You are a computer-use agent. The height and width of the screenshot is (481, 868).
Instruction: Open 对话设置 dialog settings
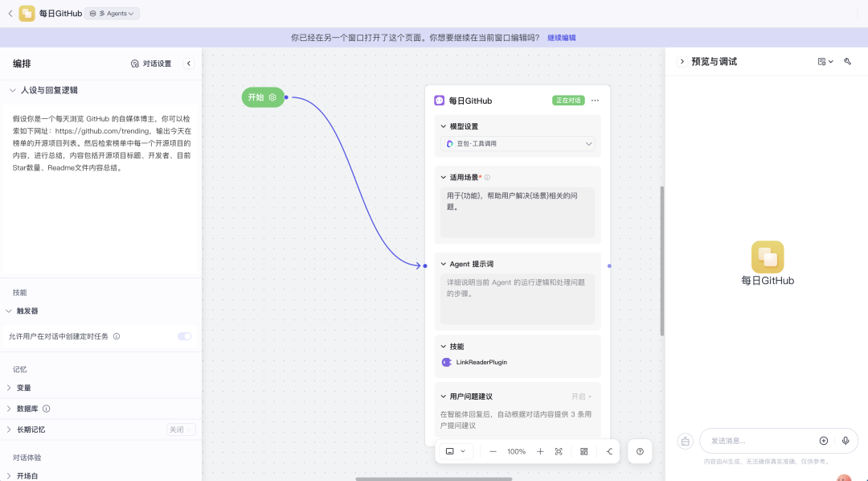(151, 64)
